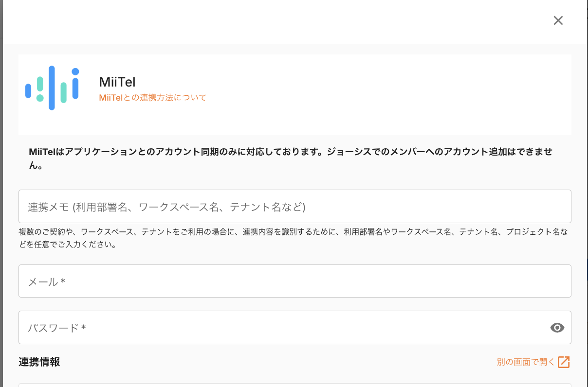Toggle password visibility with the eye icon

tap(557, 328)
